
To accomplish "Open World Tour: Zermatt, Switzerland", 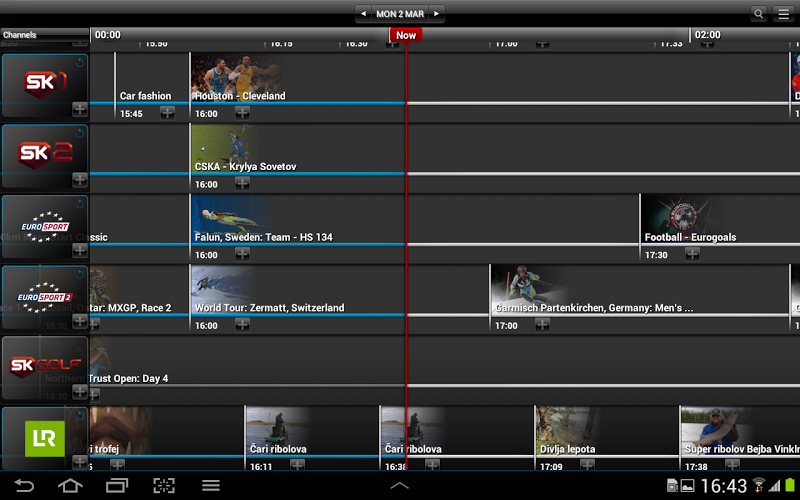I will click(269, 308).
